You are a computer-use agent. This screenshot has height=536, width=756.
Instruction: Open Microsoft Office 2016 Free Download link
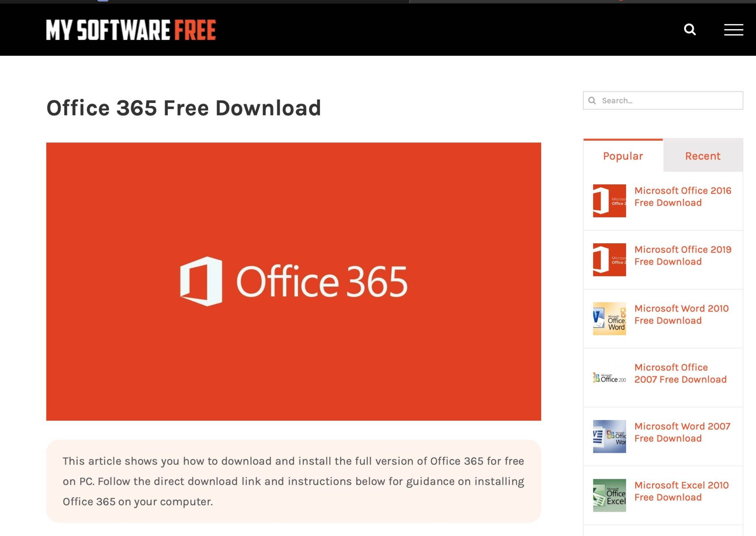click(x=683, y=197)
